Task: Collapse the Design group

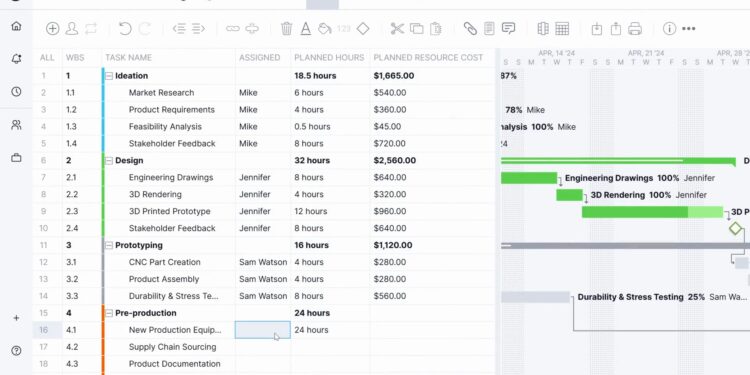Action: point(109,160)
